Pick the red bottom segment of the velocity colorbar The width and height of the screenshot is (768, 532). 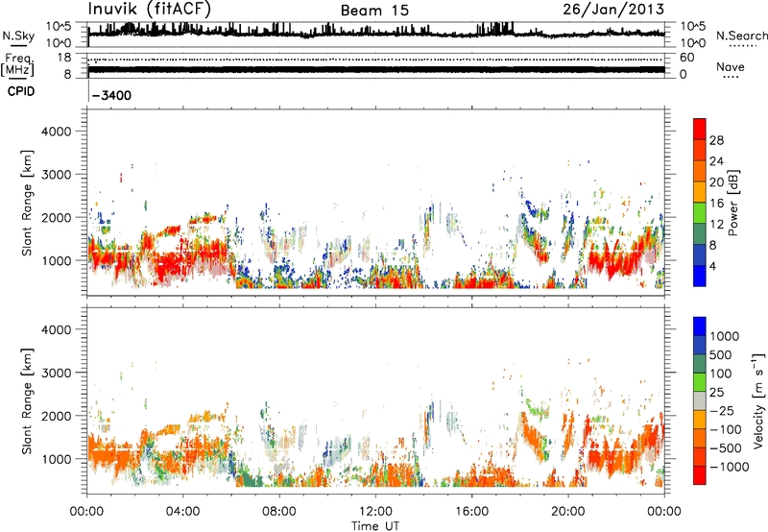700,475
